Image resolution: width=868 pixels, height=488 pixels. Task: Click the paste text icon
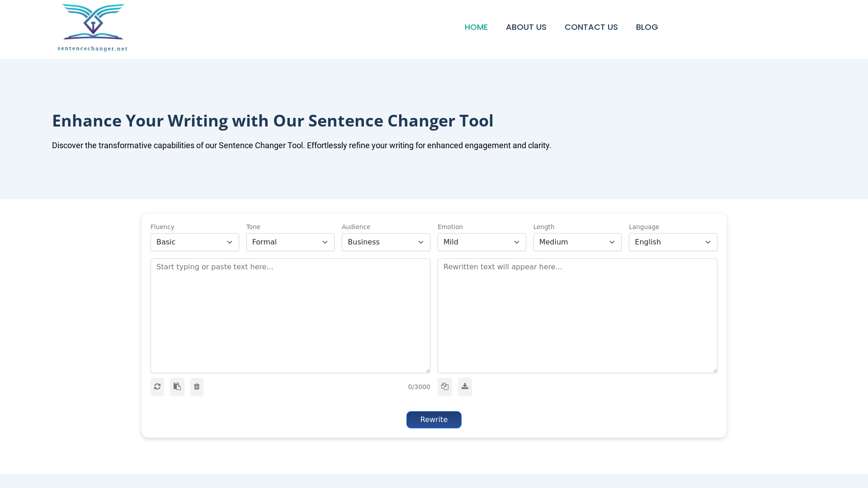177,387
